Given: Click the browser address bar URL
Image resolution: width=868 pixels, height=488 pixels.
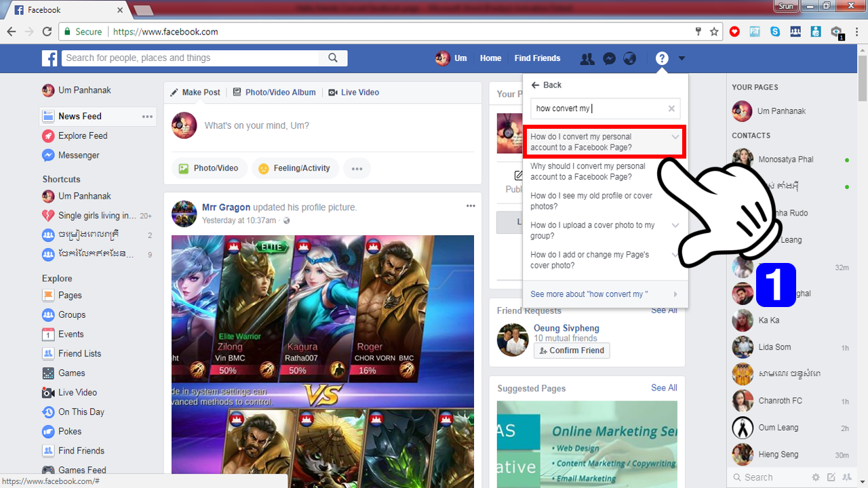Looking at the screenshot, I should click(165, 32).
